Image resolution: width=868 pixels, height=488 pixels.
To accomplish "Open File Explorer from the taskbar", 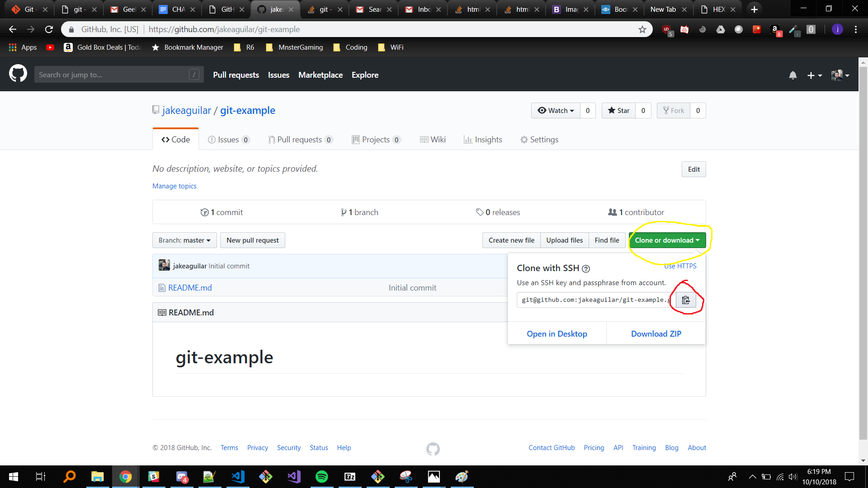I will tap(98, 476).
